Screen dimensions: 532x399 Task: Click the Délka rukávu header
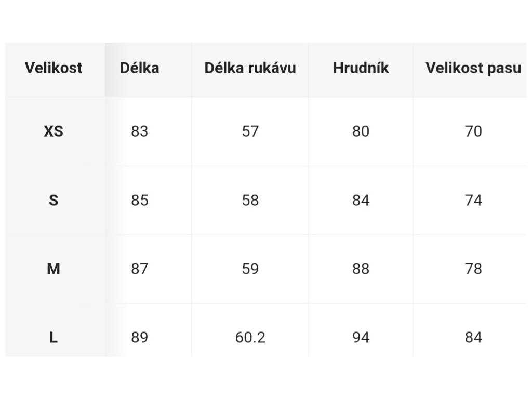coord(250,68)
